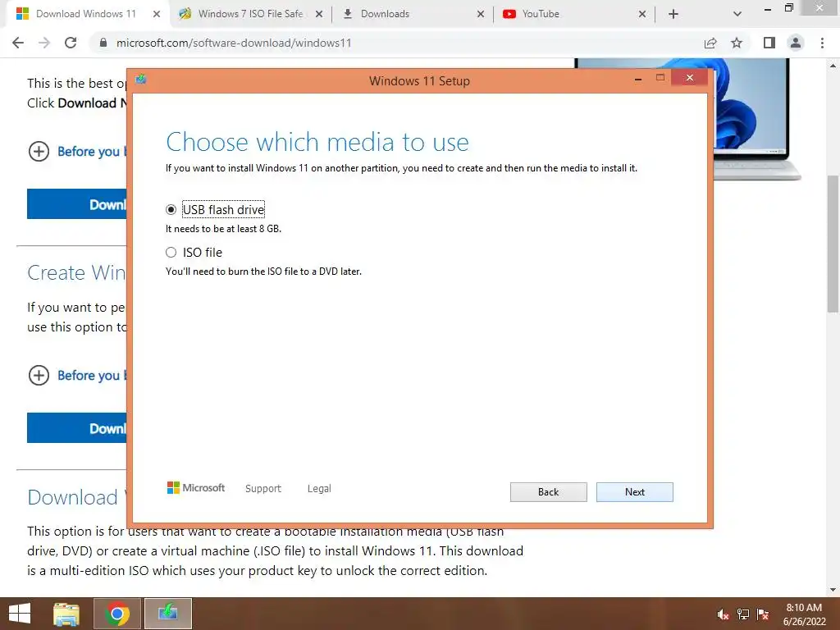
Task: Click the Downloads tab download icon
Action: click(x=347, y=14)
